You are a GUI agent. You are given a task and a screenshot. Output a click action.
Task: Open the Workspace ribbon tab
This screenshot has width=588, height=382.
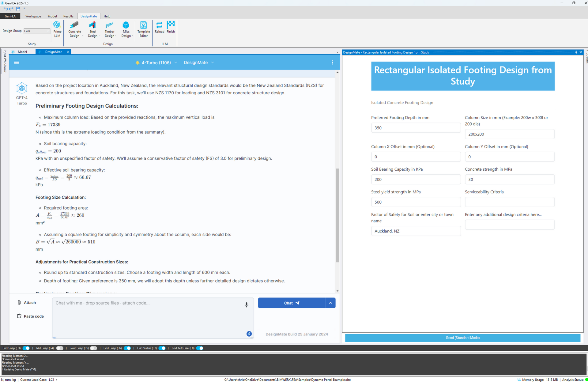point(33,16)
